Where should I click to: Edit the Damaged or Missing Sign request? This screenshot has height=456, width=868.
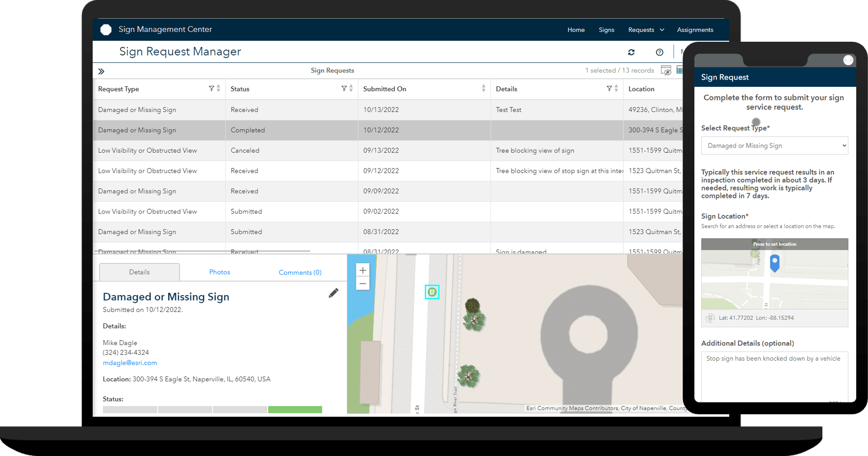pyautogui.click(x=333, y=293)
